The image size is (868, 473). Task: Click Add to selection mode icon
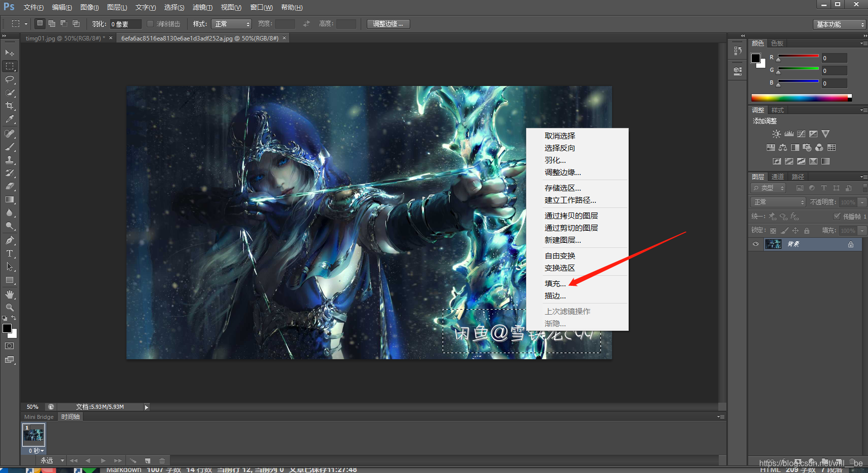coord(52,24)
